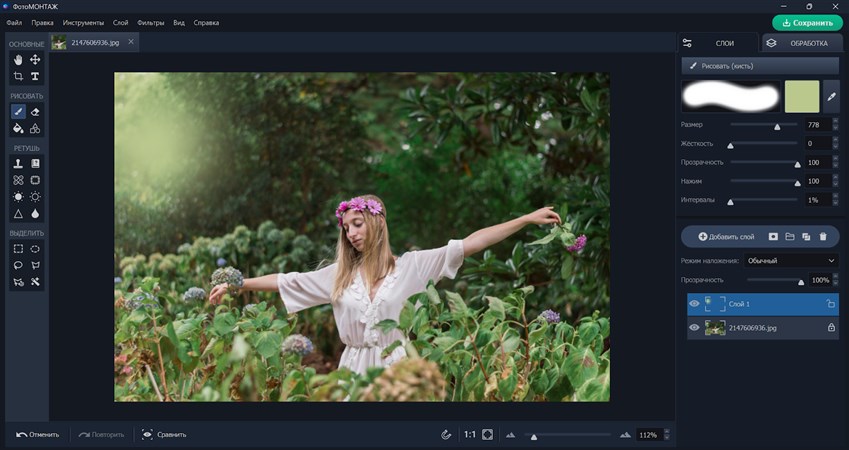Hide the Слой 1 layer
The width and height of the screenshot is (849, 450).
click(x=694, y=303)
